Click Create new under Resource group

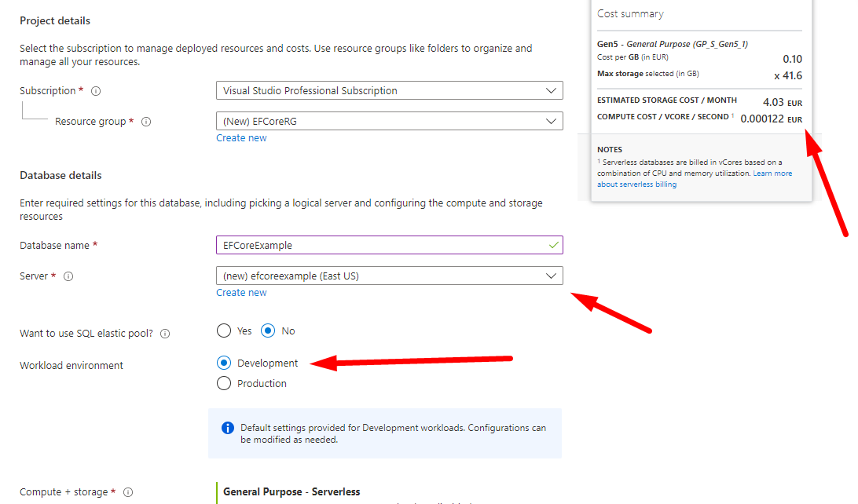click(x=241, y=138)
